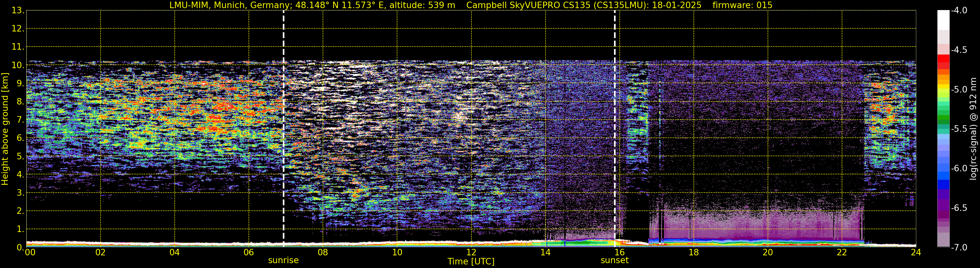This screenshot has width=980, height=268.
Task: Click the Time [UTC] axis title
Action: click(x=471, y=262)
